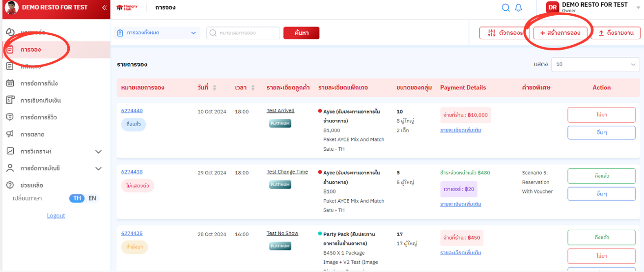Open รายละเอียดเพิ่มเติม link for 29 Oct booking
The height and width of the screenshot is (272, 644).
pos(461,204)
